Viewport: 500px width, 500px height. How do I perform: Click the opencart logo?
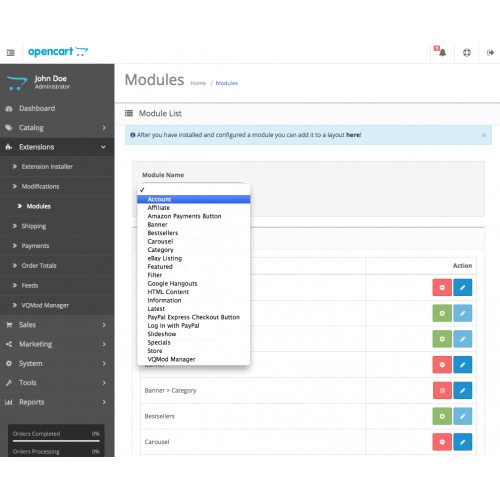58,52
